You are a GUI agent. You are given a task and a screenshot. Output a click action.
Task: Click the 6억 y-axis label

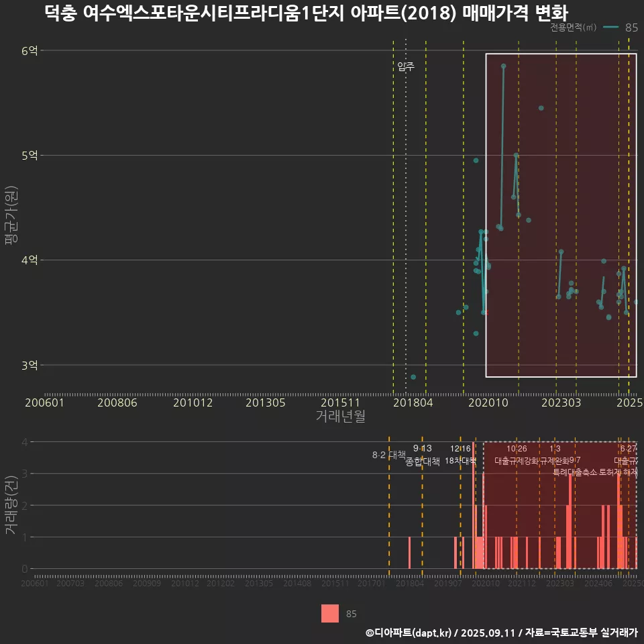click(30, 50)
